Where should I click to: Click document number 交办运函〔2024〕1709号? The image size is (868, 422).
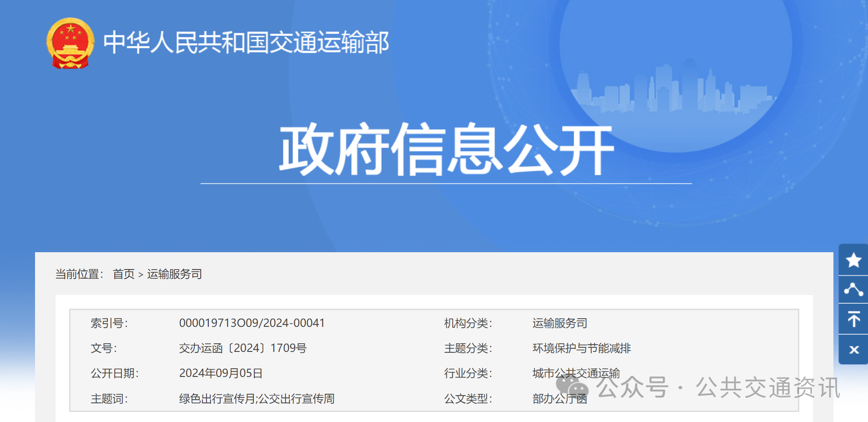coord(242,348)
